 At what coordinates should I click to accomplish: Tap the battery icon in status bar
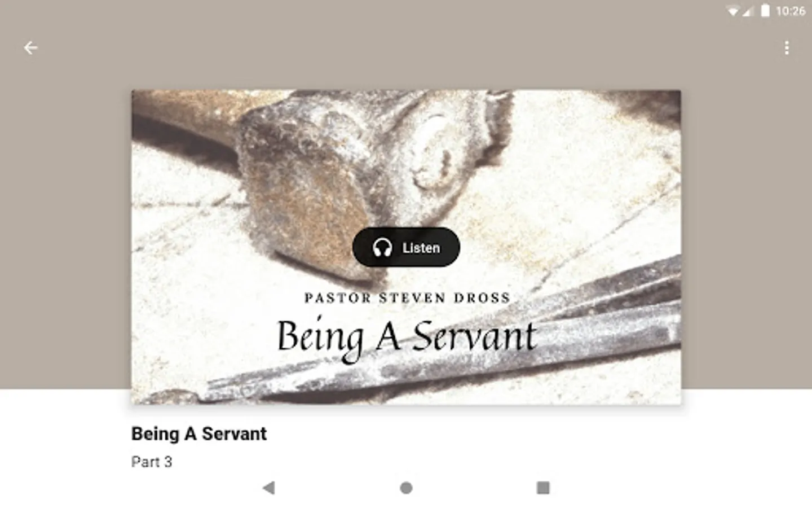765,11
